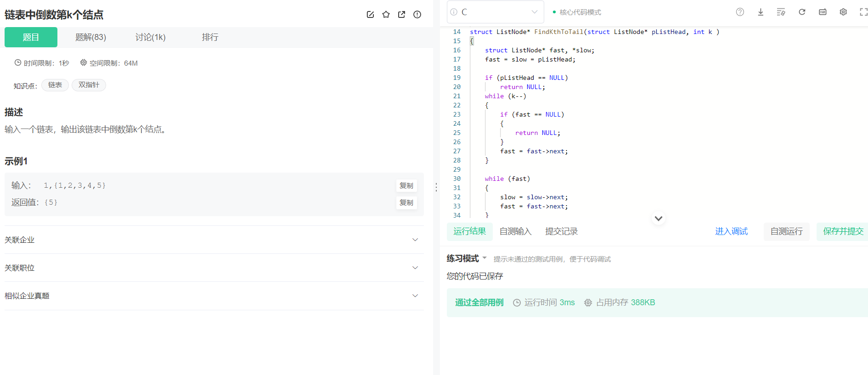Image resolution: width=868 pixels, height=375 pixels.
Task: Expand the 关联企业 section
Action: click(x=214, y=240)
